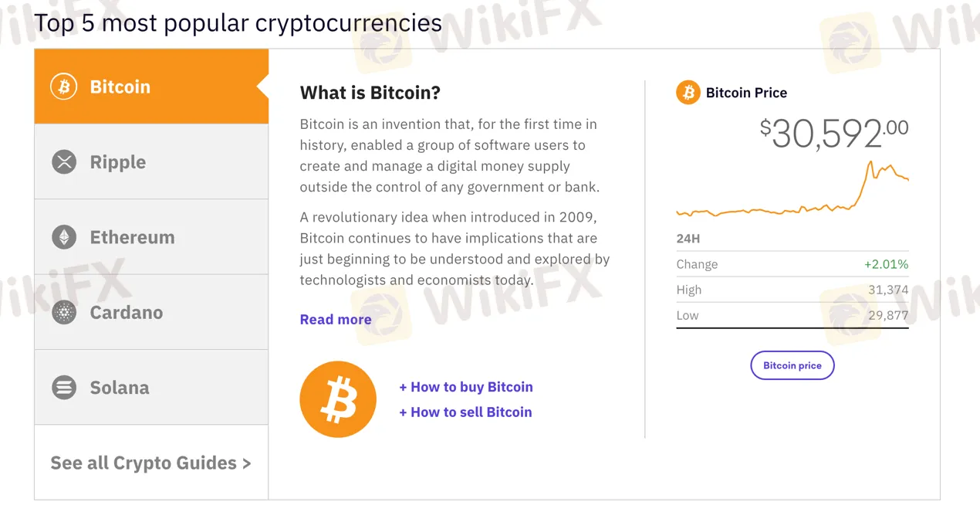This screenshot has height=519, width=980.
Task: Open How to buy Bitcoin
Action: coord(466,387)
